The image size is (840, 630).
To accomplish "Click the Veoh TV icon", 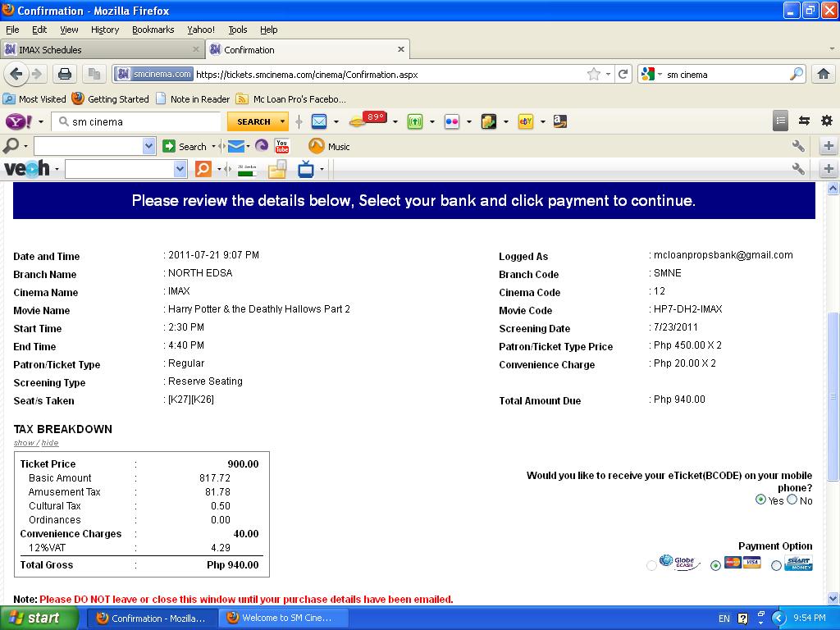I will (x=306, y=169).
